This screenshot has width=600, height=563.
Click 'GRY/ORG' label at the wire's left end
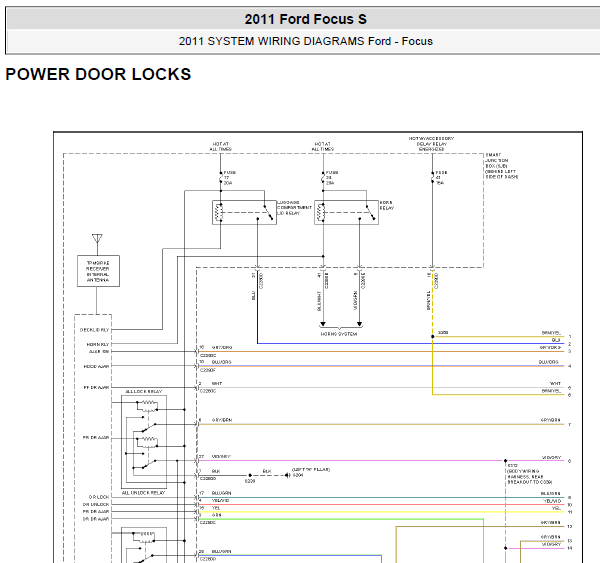click(x=222, y=348)
